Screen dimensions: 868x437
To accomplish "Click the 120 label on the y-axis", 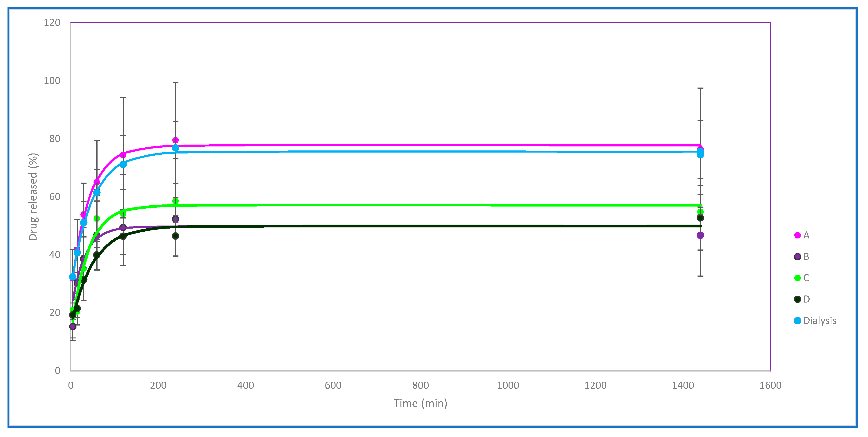I will pyautogui.click(x=52, y=23).
